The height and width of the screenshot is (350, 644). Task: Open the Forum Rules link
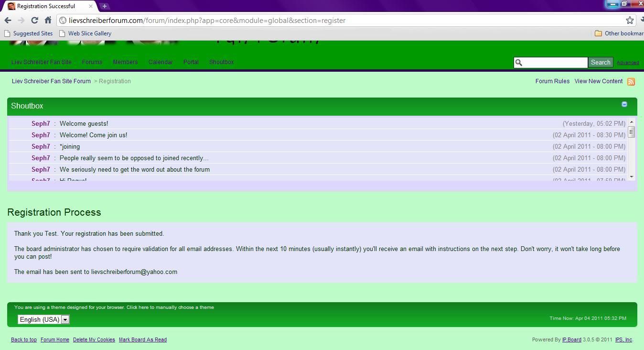[x=552, y=81]
